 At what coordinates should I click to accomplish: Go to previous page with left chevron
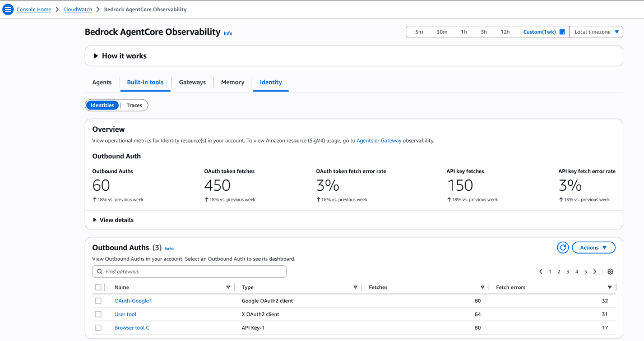click(541, 271)
